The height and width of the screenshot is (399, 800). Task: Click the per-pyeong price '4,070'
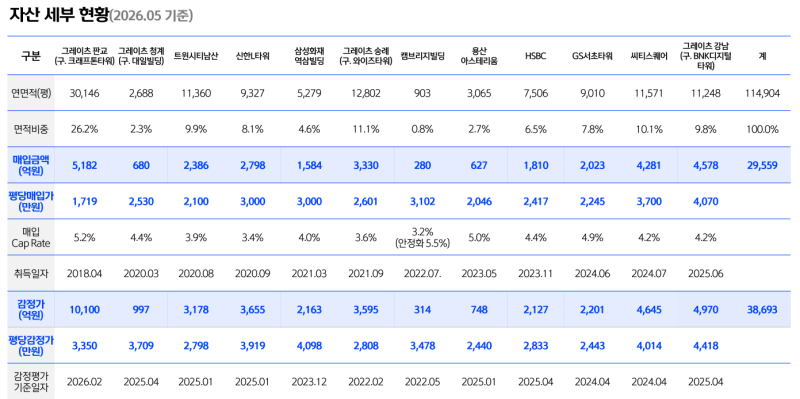pos(705,201)
